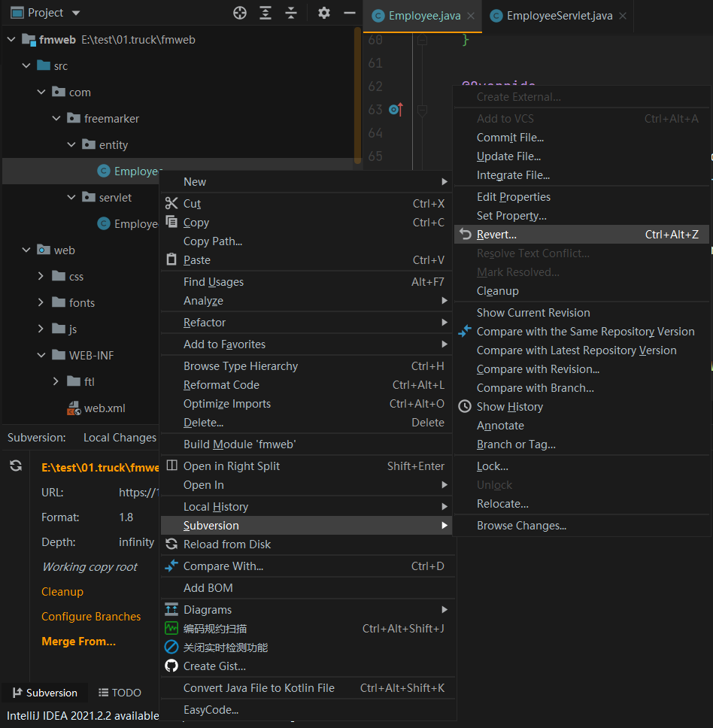Expand the ftl folder
The image size is (713, 728).
click(56, 381)
